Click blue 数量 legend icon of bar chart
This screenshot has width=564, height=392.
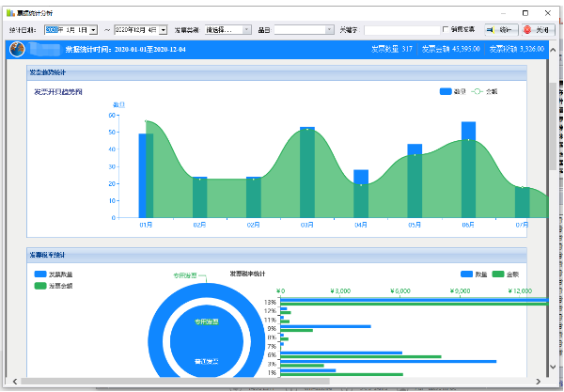467,274
